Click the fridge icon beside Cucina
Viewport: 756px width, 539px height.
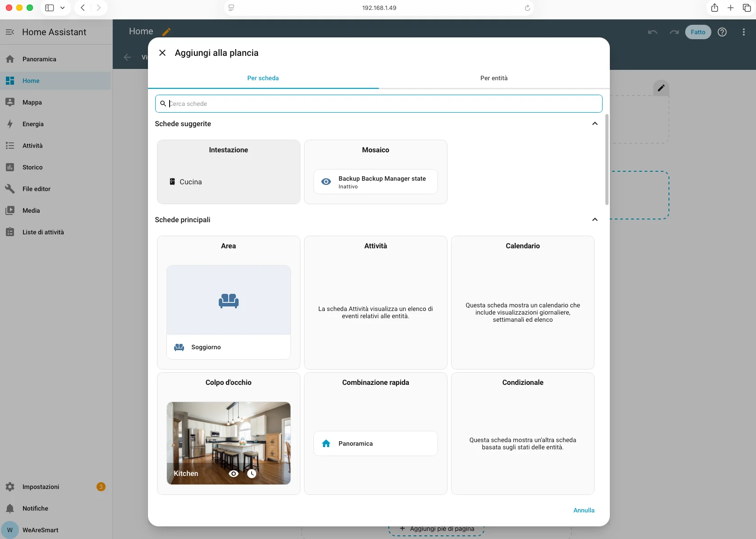point(172,182)
